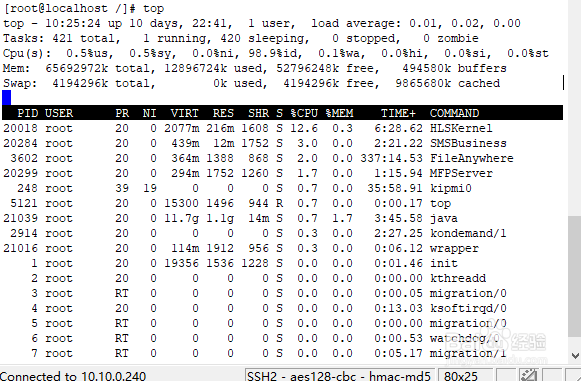The height and width of the screenshot is (381, 581).
Task: Select the RES column header
Action: click(x=223, y=113)
